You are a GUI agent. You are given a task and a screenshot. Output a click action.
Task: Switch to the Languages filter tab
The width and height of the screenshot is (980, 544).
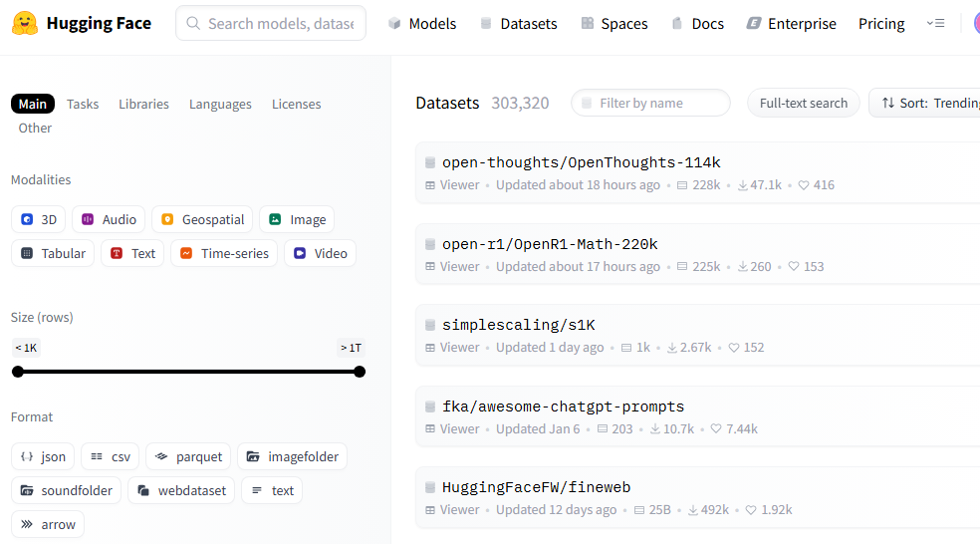pos(220,104)
